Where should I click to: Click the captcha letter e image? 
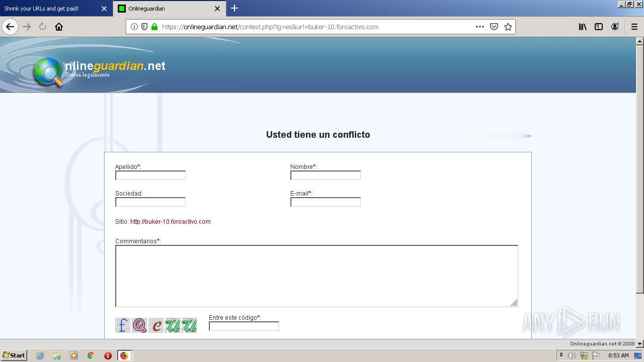pos(156,325)
